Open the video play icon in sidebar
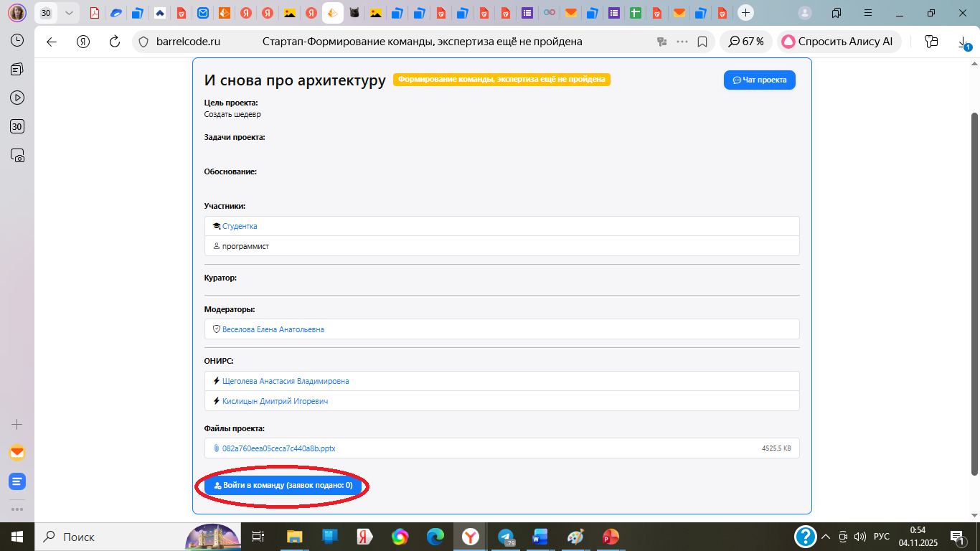 [x=17, y=98]
